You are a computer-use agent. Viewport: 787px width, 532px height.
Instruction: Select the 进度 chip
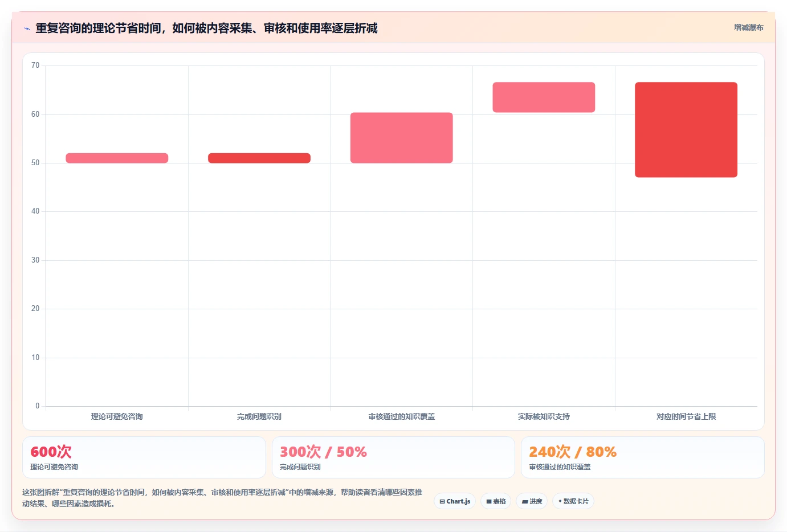(532, 501)
